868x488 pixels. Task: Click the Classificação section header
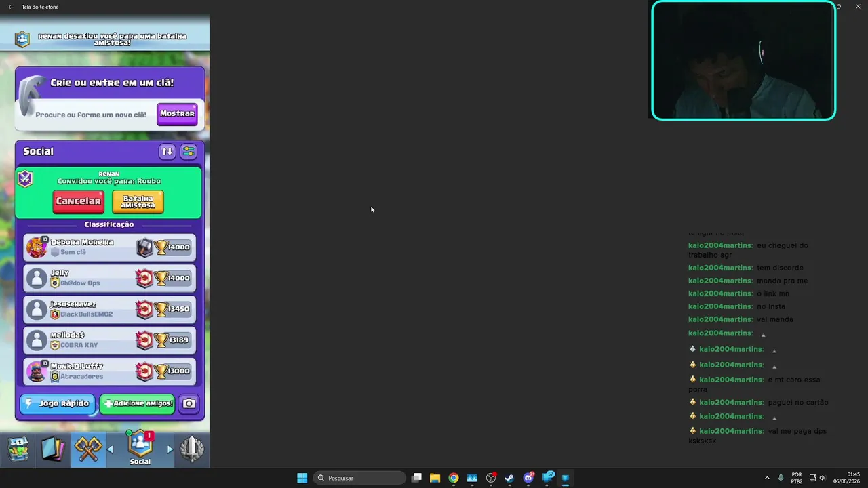point(109,224)
